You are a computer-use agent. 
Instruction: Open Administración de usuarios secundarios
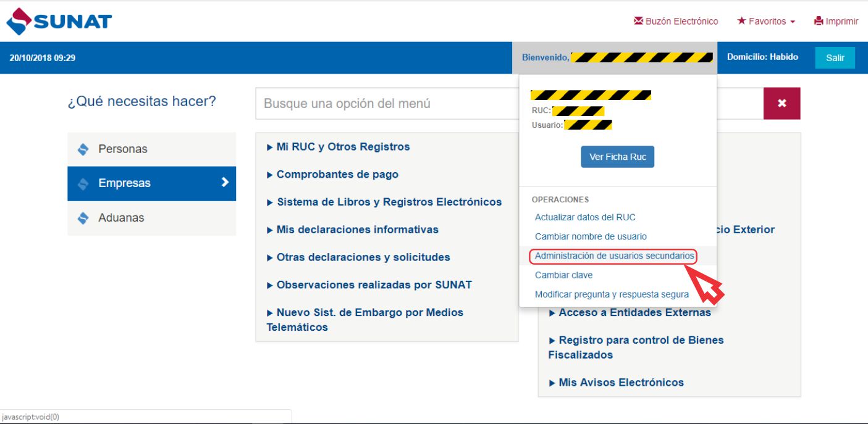(x=614, y=256)
